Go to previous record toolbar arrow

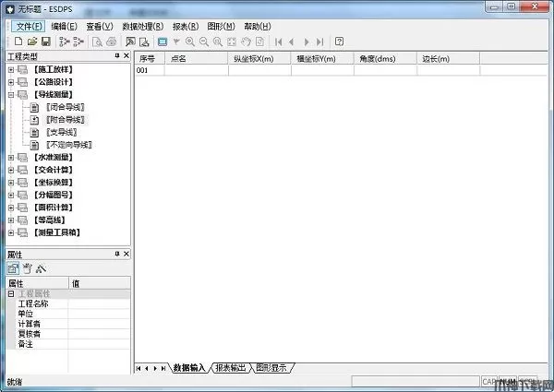pyautogui.click(x=292, y=42)
